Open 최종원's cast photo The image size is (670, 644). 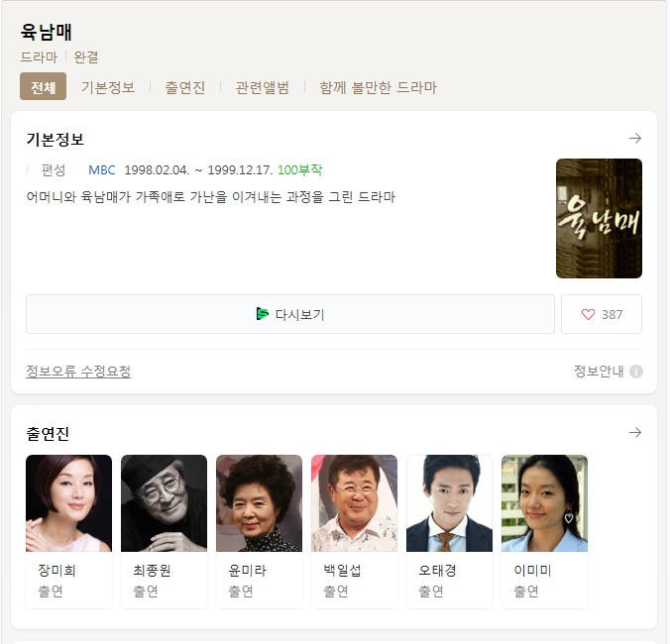[x=165, y=503]
